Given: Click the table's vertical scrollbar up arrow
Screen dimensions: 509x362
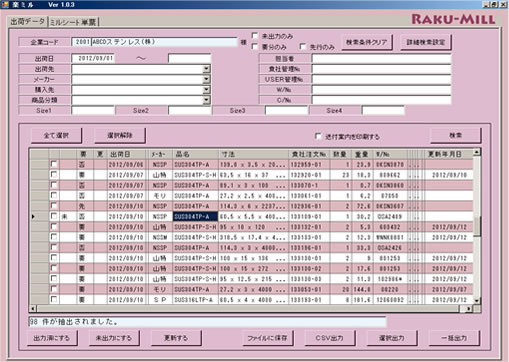Looking at the screenshot, I should click(x=477, y=152).
